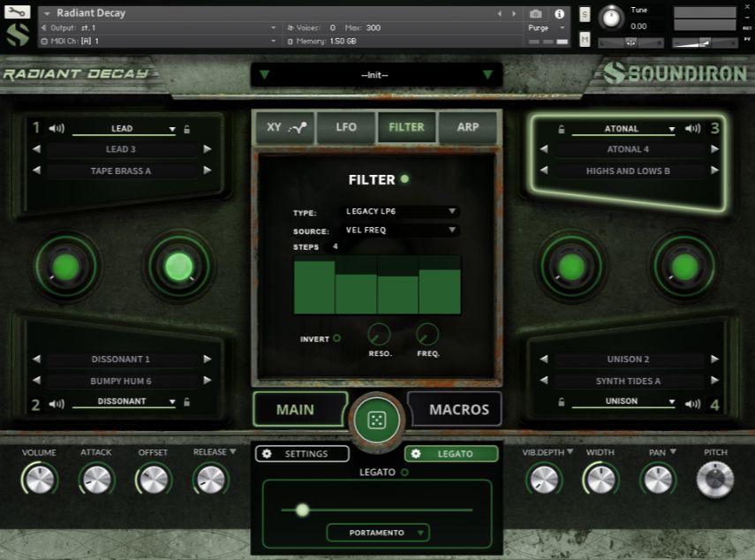The height and width of the screenshot is (560, 755).
Task: Toggle the Filter power LED
Action: (x=404, y=179)
